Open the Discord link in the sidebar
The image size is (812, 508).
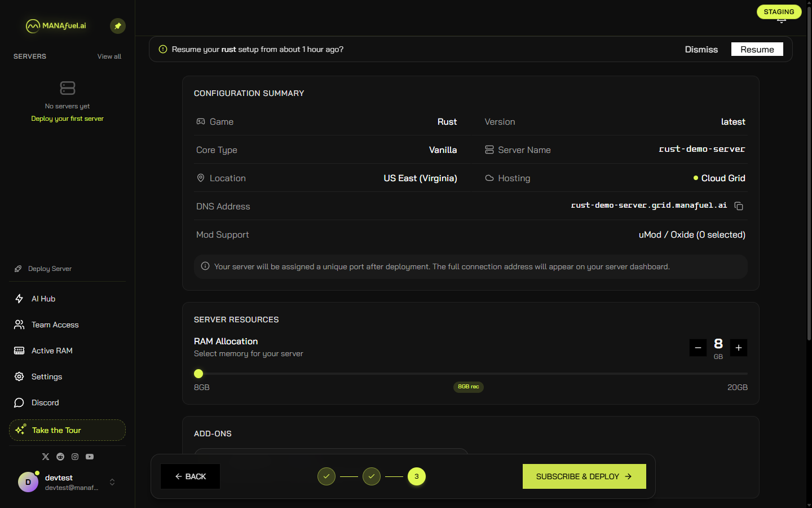click(x=67, y=402)
